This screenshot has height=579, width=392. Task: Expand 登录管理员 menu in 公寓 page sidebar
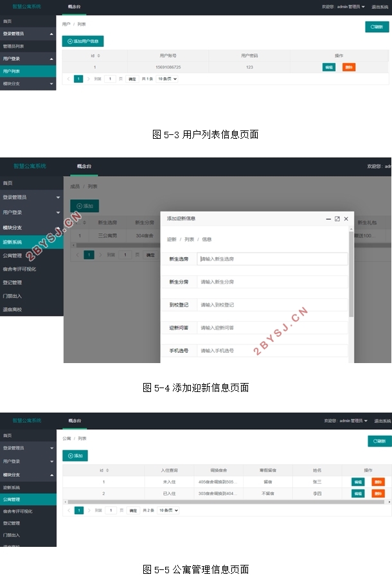28,448
